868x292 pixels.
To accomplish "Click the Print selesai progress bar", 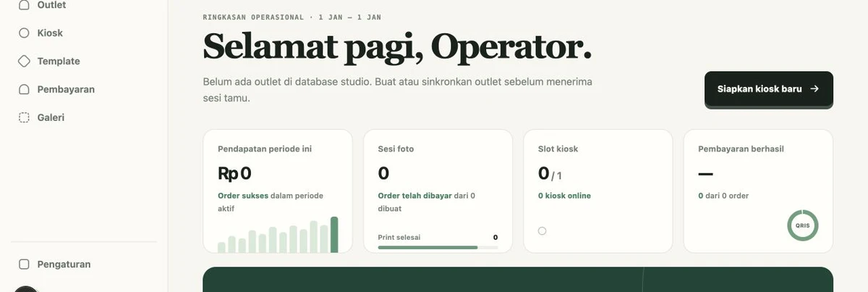I will click(438, 248).
